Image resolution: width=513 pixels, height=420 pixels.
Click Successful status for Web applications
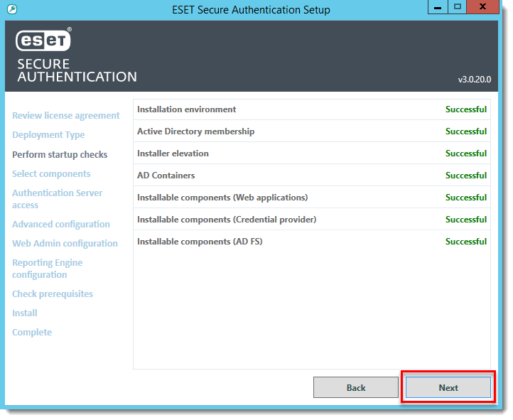[466, 198]
